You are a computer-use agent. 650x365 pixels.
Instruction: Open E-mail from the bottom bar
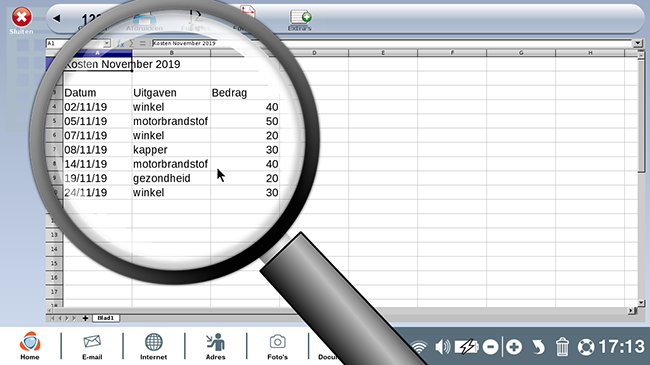[x=92, y=347]
